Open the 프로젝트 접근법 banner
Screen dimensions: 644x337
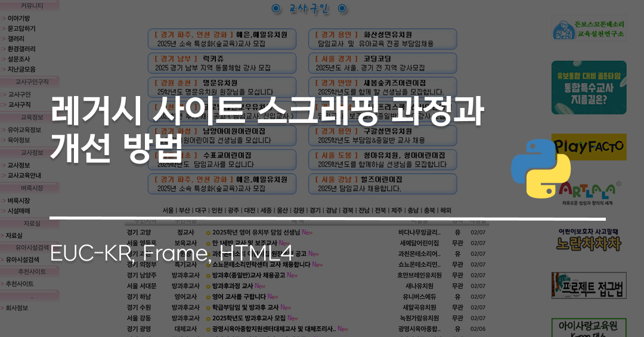coord(589,285)
